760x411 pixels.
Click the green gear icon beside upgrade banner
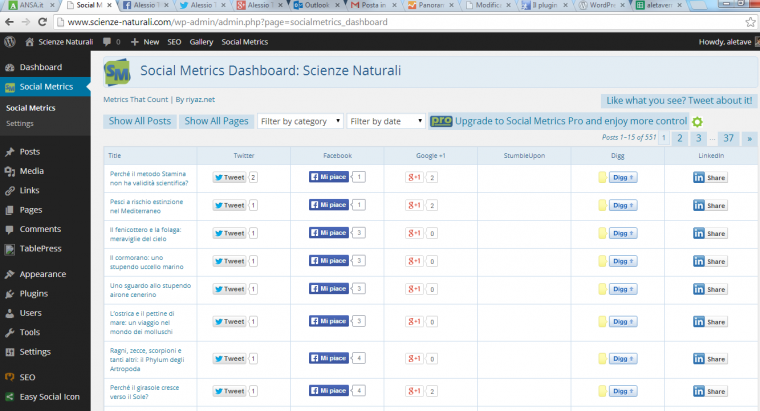[x=697, y=122]
